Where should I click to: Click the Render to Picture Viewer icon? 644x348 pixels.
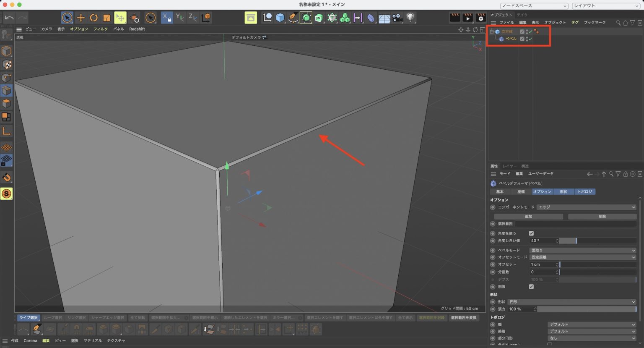coord(467,18)
